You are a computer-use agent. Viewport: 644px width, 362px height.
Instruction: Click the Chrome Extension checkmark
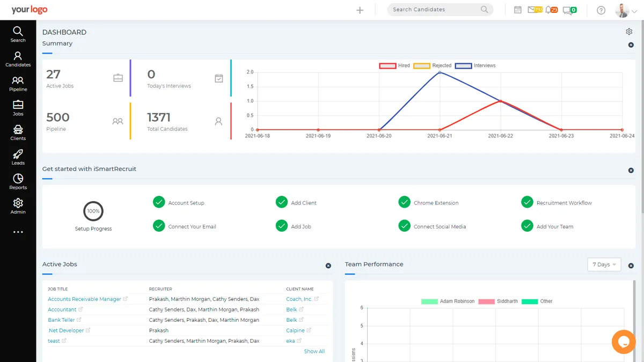coord(405,202)
